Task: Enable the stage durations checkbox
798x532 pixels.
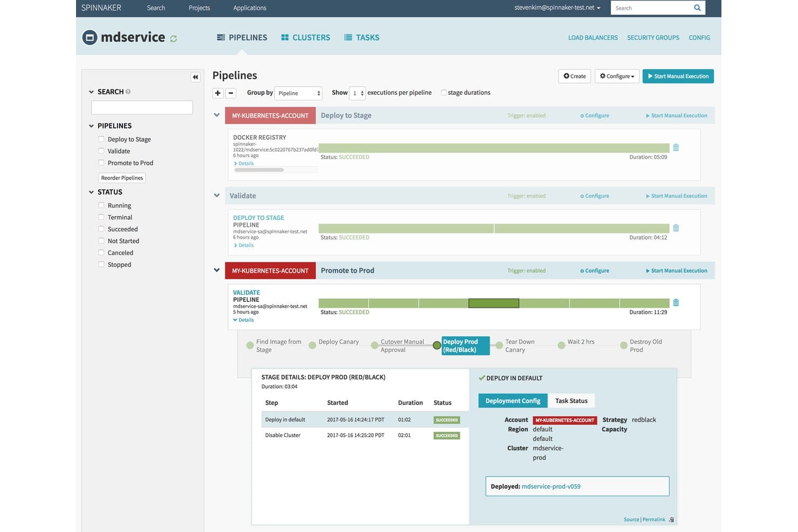Action: click(x=444, y=93)
